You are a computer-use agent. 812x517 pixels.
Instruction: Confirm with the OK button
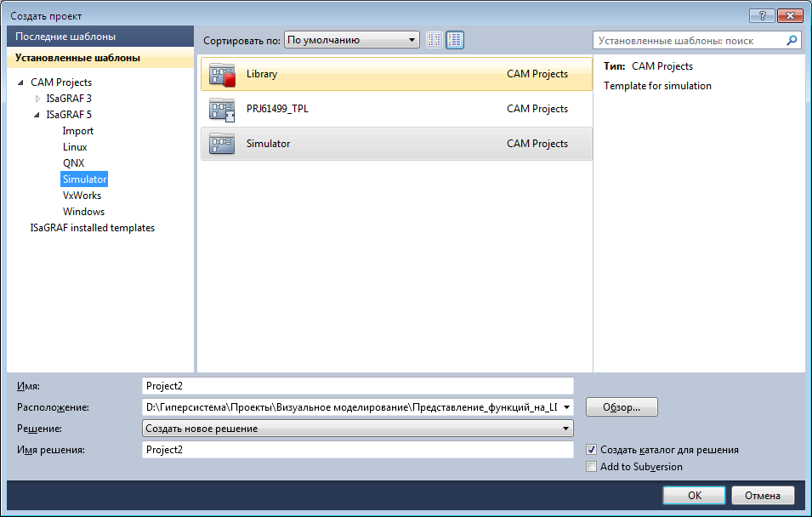694,495
